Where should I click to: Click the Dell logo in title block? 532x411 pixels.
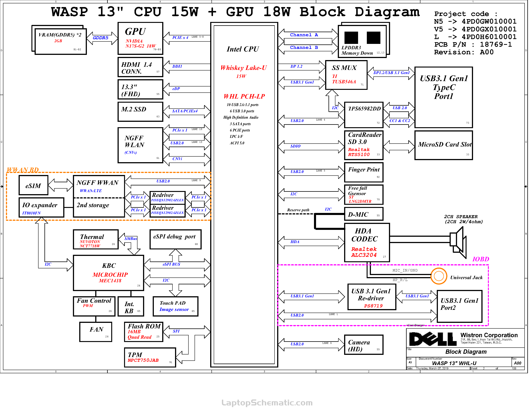[x=433, y=339]
